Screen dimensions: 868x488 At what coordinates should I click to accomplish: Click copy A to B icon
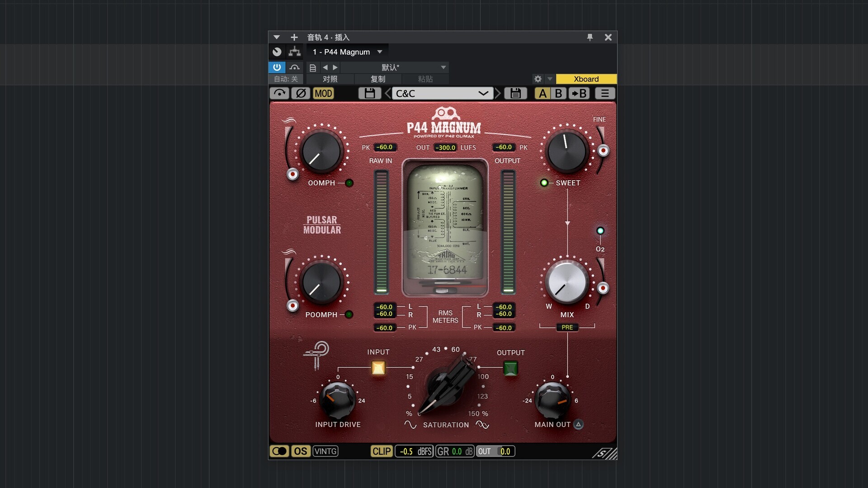[579, 94]
